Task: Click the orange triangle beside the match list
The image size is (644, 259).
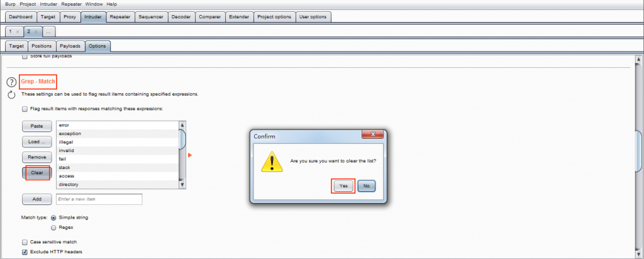Action: coord(190,155)
